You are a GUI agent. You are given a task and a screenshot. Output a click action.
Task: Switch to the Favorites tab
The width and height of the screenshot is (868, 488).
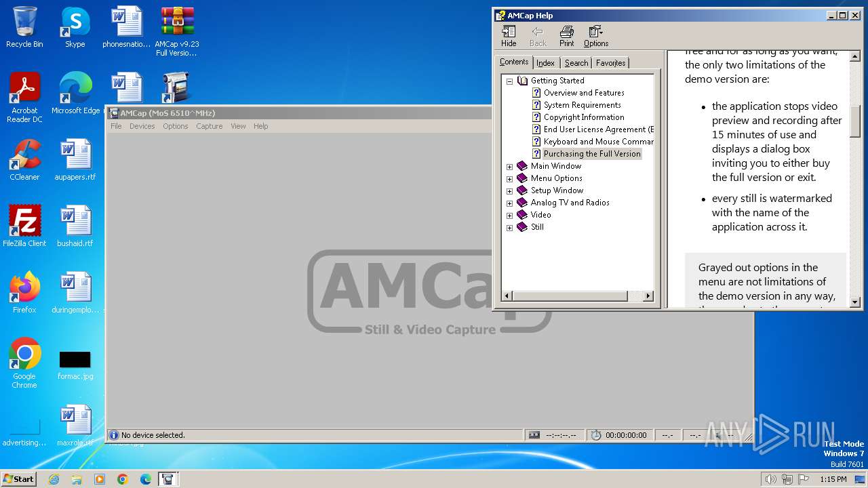[x=611, y=63]
